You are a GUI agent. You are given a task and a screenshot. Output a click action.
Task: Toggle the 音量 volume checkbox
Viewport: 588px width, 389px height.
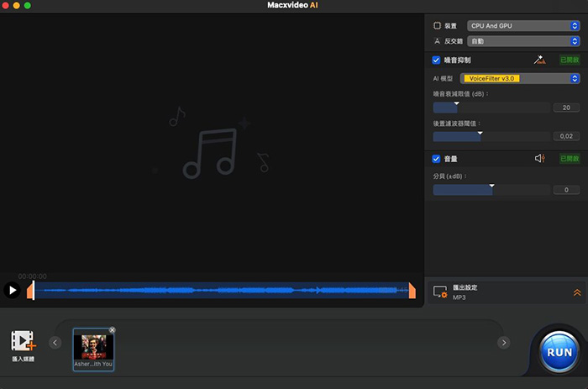coord(436,159)
